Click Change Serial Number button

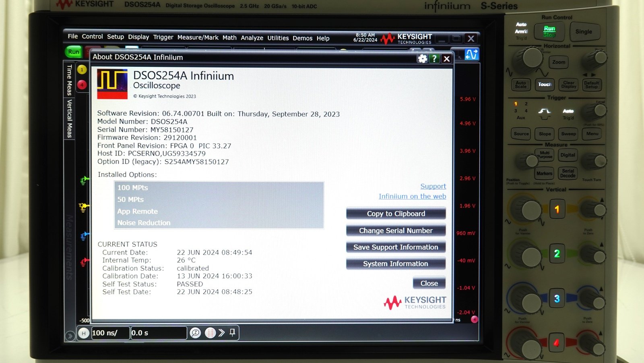(x=396, y=230)
